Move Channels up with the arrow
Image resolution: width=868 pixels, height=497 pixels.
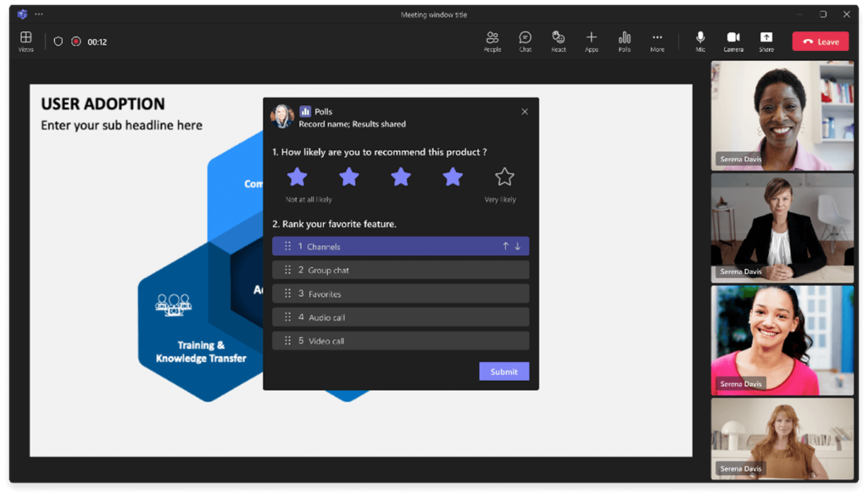[x=505, y=246]
